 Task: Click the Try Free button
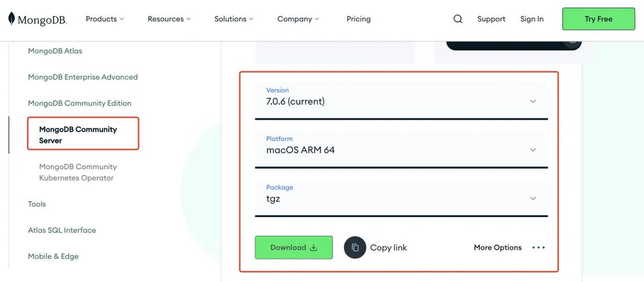[x=598, y=19]
